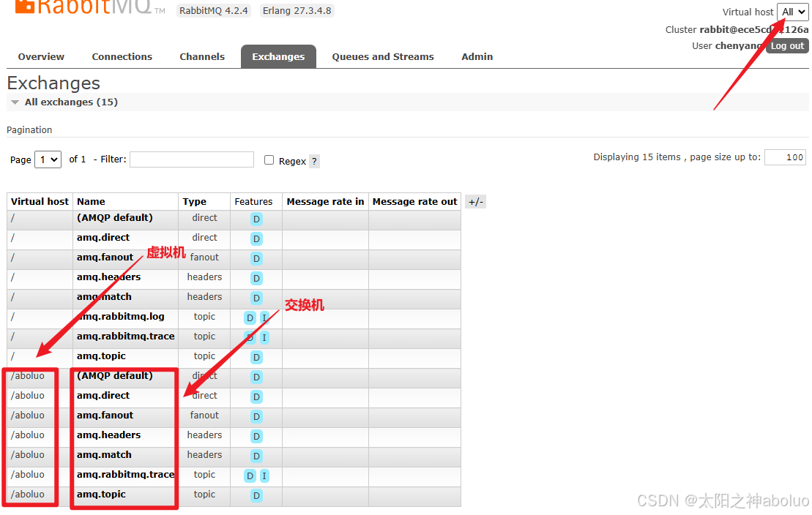Sort by Type column header
Viewport: 812px width, 515px height.
(x=194, y=202)
